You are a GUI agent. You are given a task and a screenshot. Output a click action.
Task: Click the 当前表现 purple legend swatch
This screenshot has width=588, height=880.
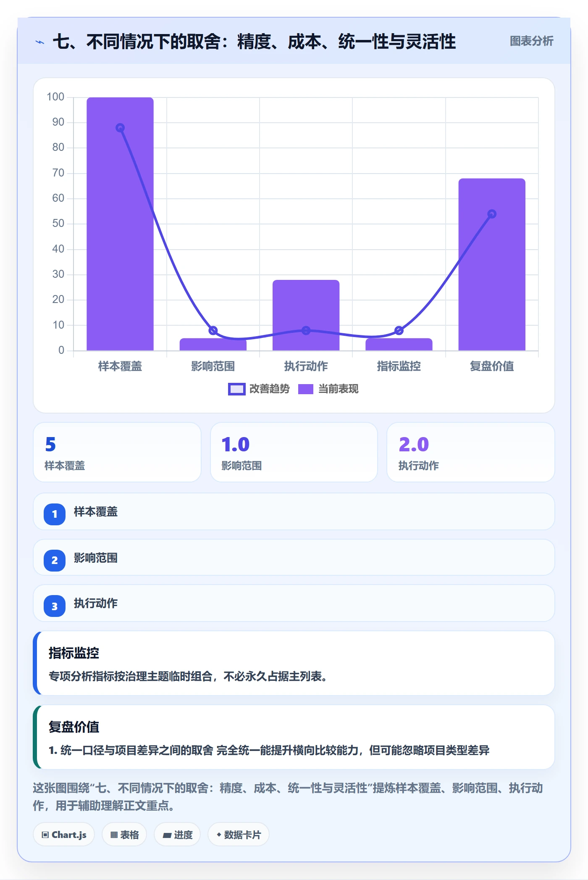[x=306, y=389]
